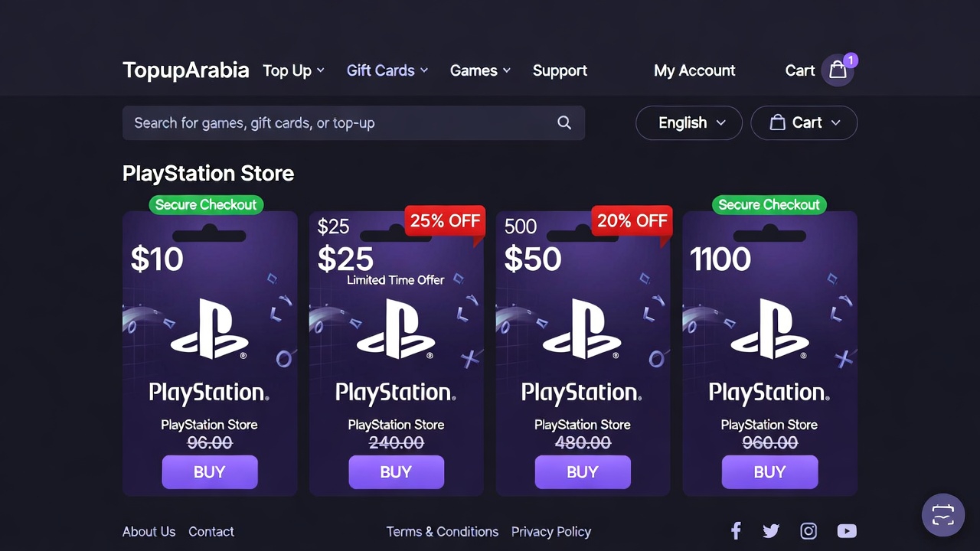The height and width of the screenshot is (551, 980).
Task: Expand the English language dropdown
Action: tap(689, 123)
